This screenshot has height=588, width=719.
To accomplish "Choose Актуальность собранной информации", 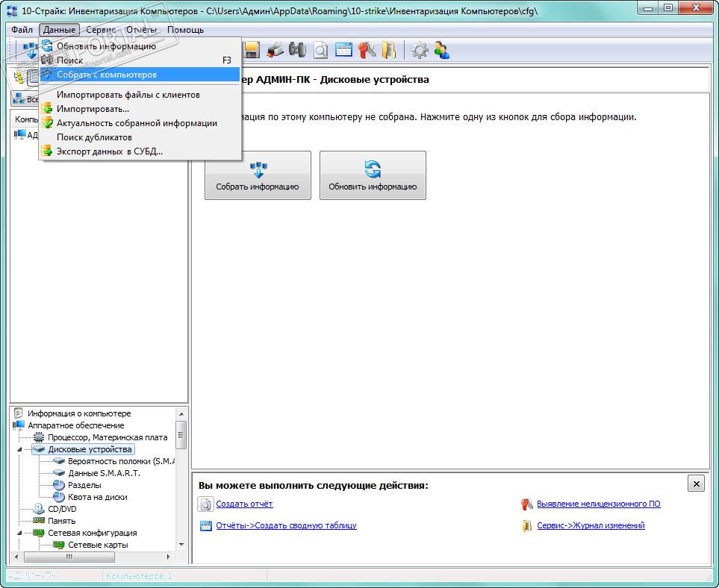I will pyautogui.click(x=140, y=123).
